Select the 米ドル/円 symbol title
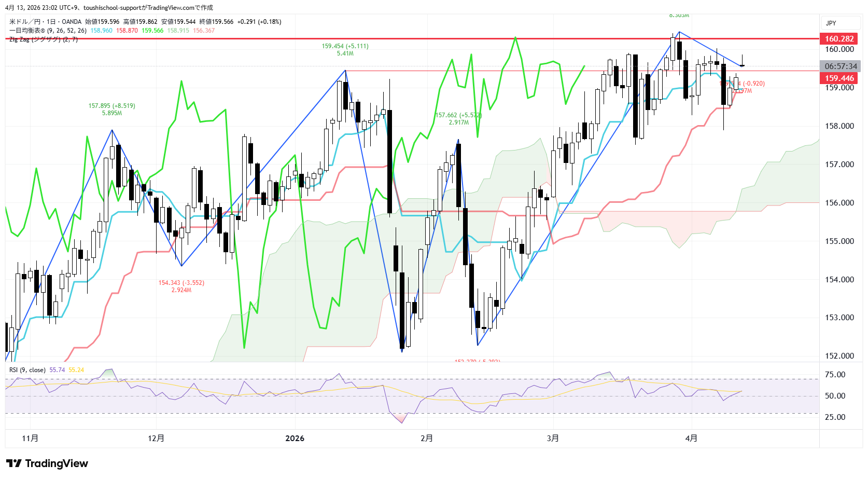This screenshot has width=868, height=479. tap(27, 22)
